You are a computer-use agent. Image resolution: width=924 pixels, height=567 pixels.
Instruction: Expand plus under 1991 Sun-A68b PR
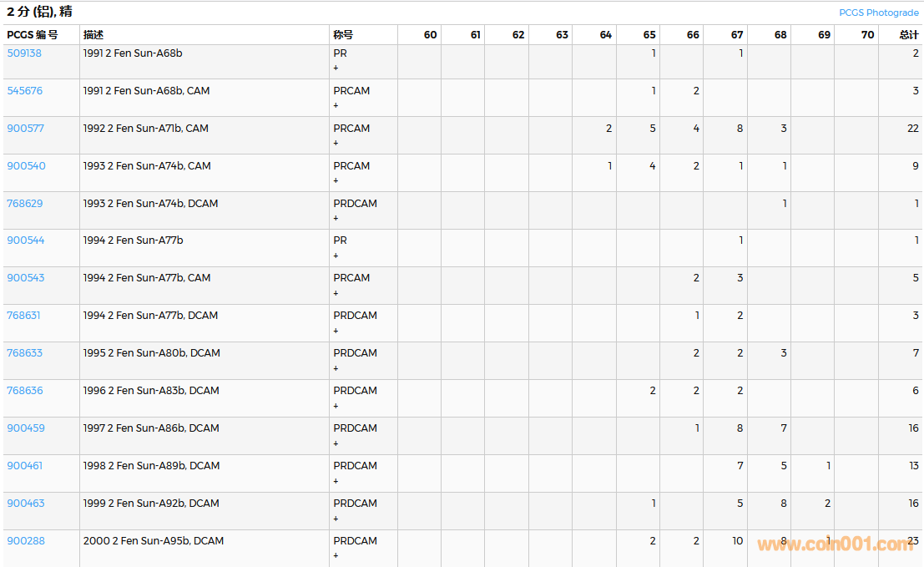pos(336,68)
